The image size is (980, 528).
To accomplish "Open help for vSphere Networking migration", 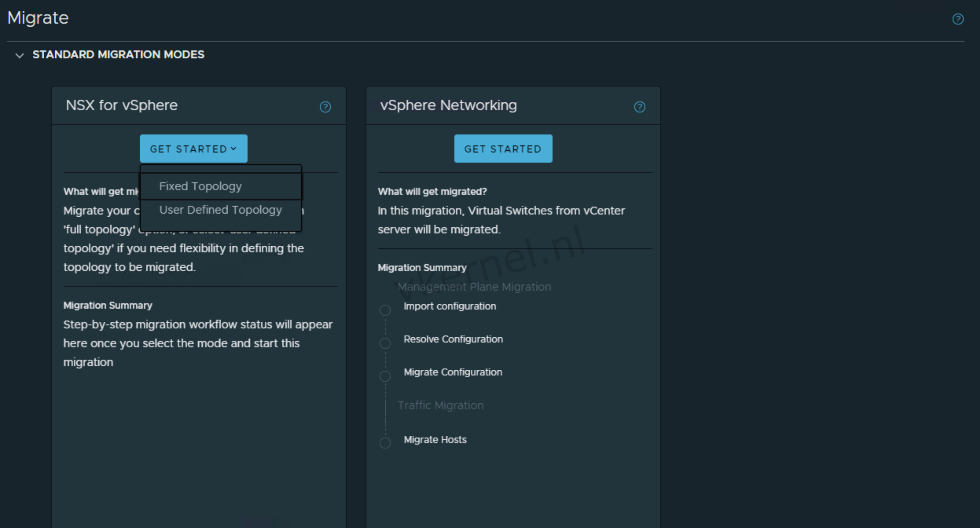I will [640, 107].
